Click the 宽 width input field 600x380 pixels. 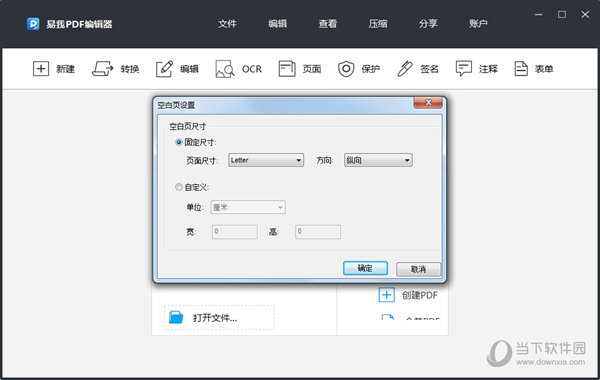(x=235, y=232)
